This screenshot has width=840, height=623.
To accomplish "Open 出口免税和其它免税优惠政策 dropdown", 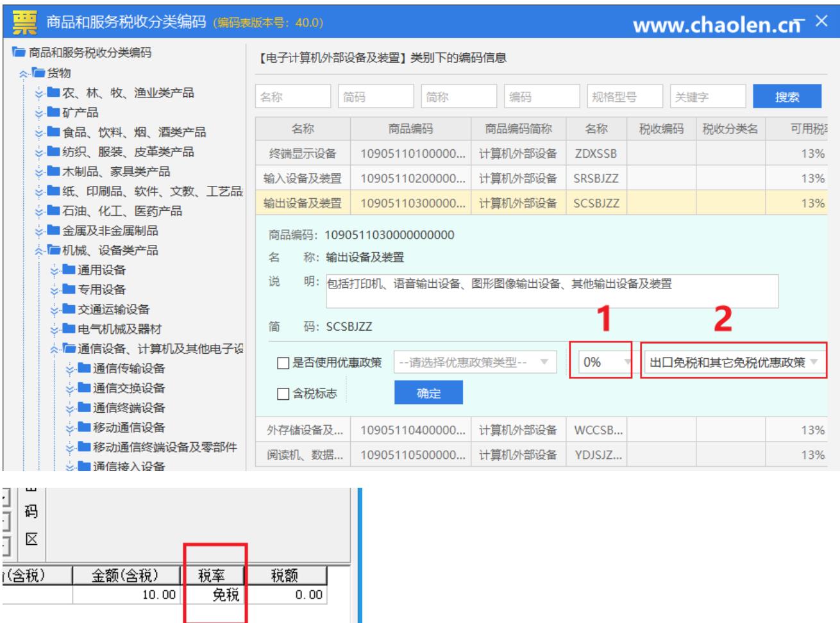I will click(x=735, y=363).
